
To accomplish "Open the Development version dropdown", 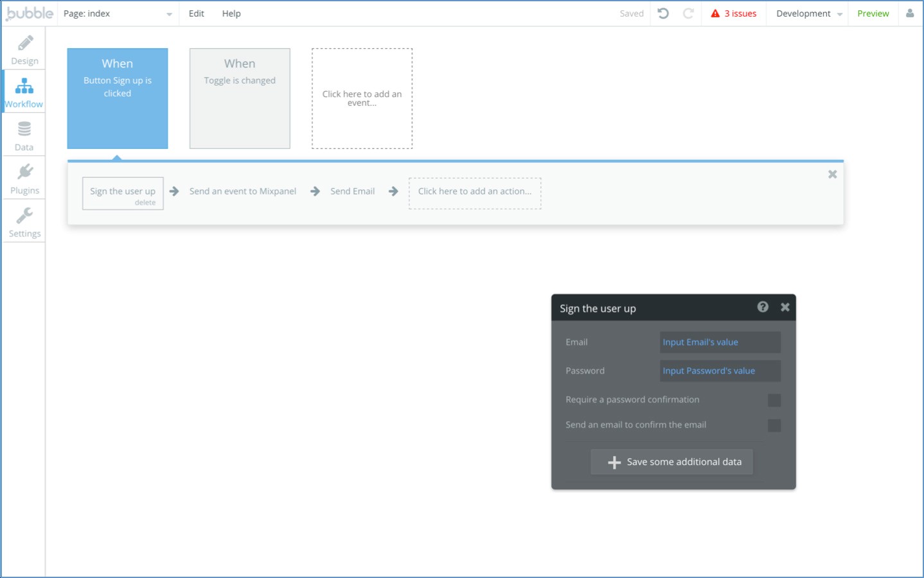I will pyautogui.click(x=808, y=13).
